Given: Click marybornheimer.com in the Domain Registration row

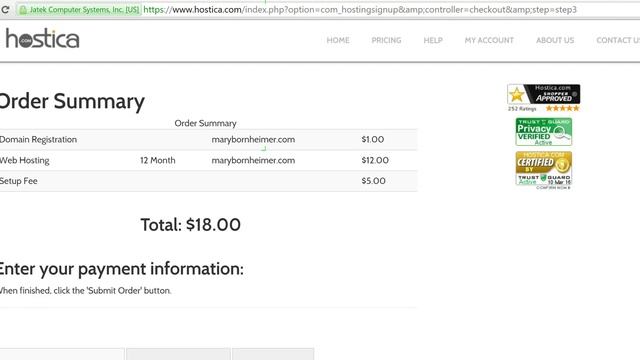Looking at the screenshot, I should [x=253, y=140].
